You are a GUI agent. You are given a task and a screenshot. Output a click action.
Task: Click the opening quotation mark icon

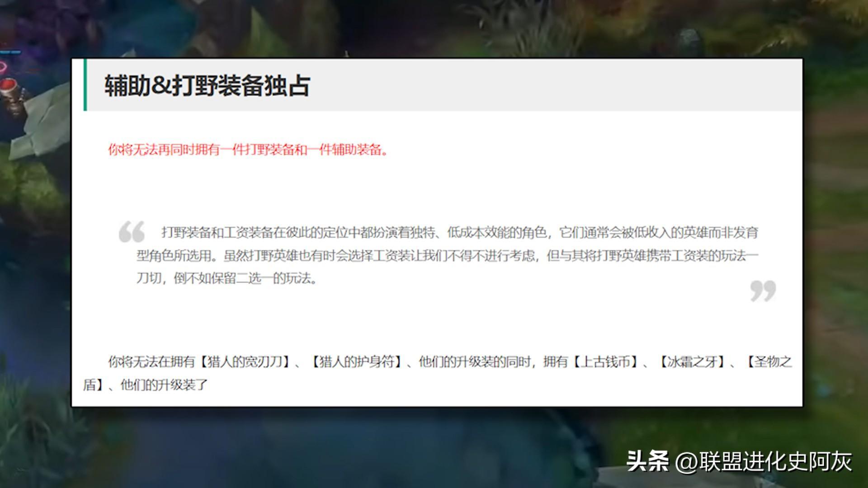point(132,231)
